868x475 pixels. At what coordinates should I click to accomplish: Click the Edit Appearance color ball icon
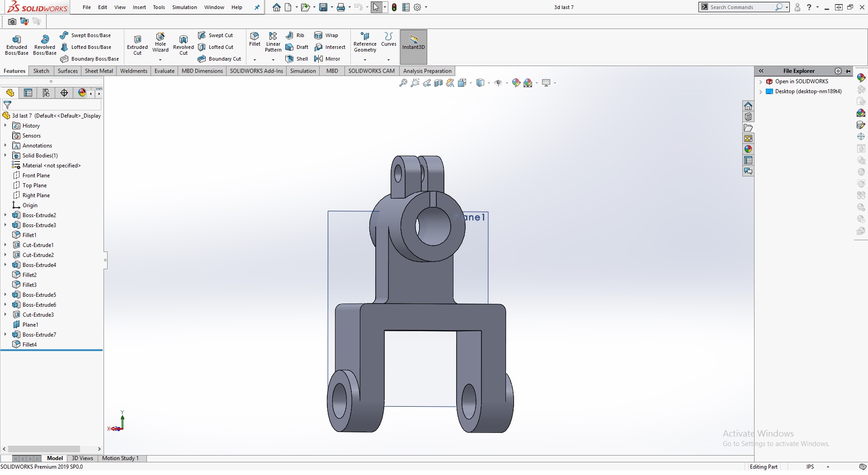(516, 83)
